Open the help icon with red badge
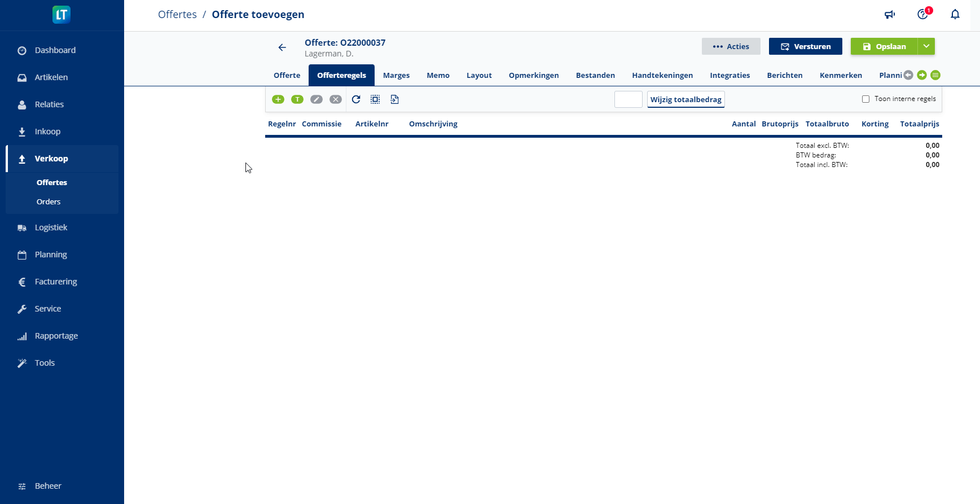 (x=923, y=15)
